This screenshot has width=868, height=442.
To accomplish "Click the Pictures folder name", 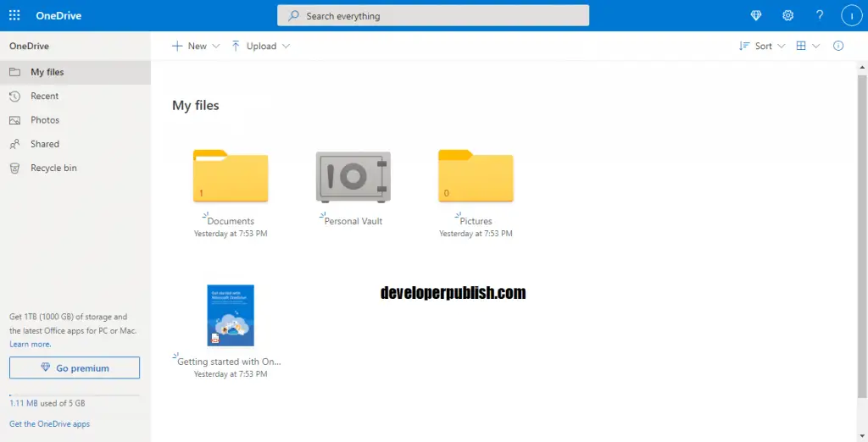I will [x=476, y=221].
